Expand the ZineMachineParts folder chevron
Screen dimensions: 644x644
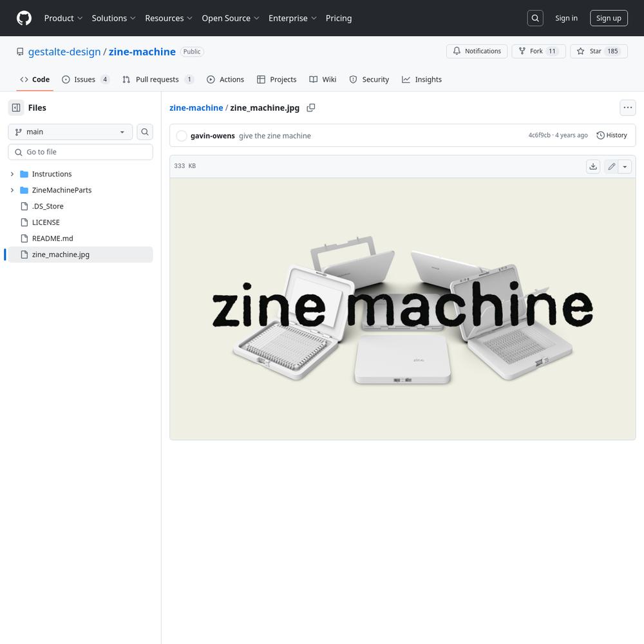[x=12, y=190]
